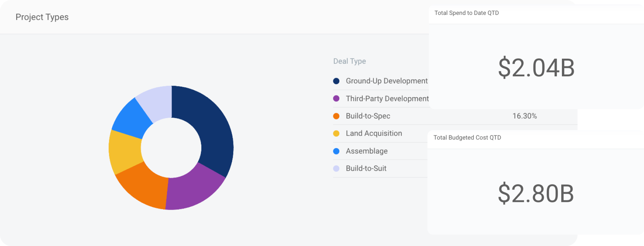This screenshot has width=644, height=246.
Task: Select the Assemblage legend label
Action: (367, 151)
